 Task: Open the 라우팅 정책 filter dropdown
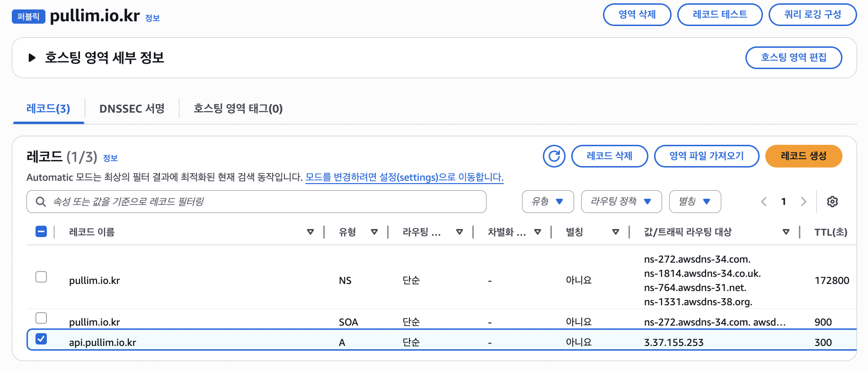621,202
